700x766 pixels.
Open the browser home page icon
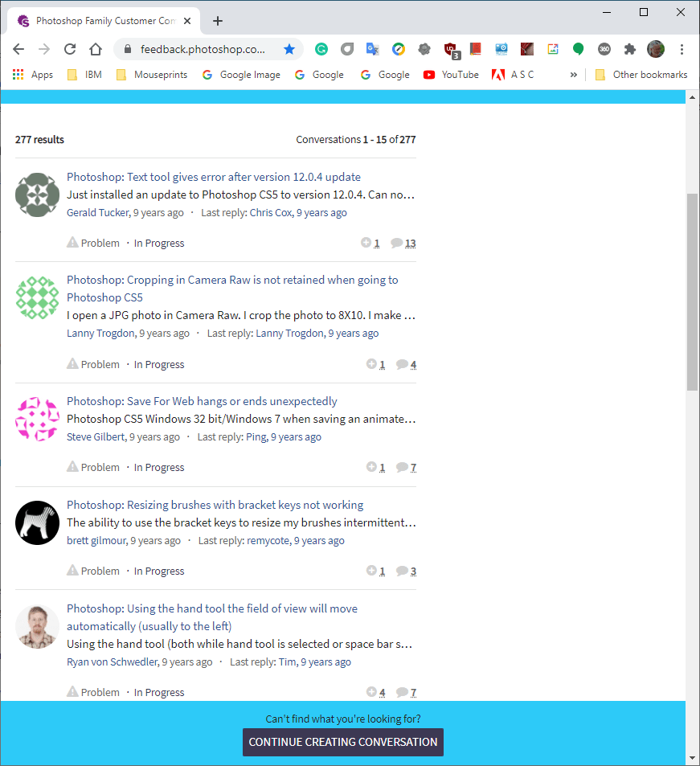(96, 49)
